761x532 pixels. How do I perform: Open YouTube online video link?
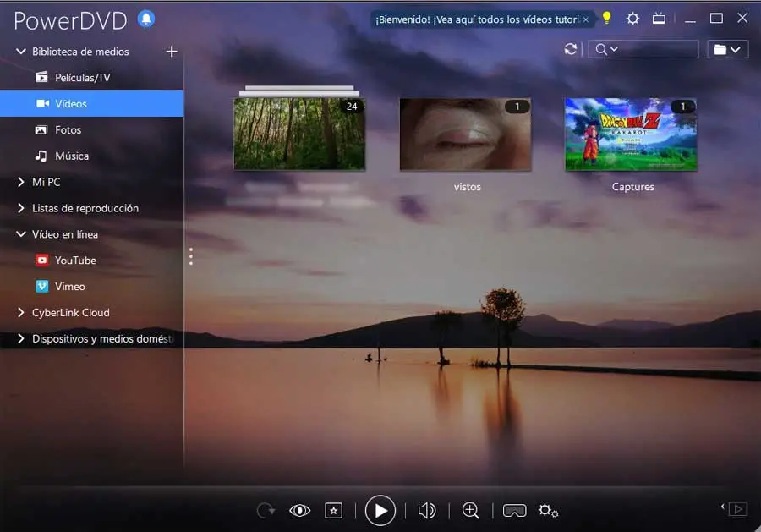75,261
